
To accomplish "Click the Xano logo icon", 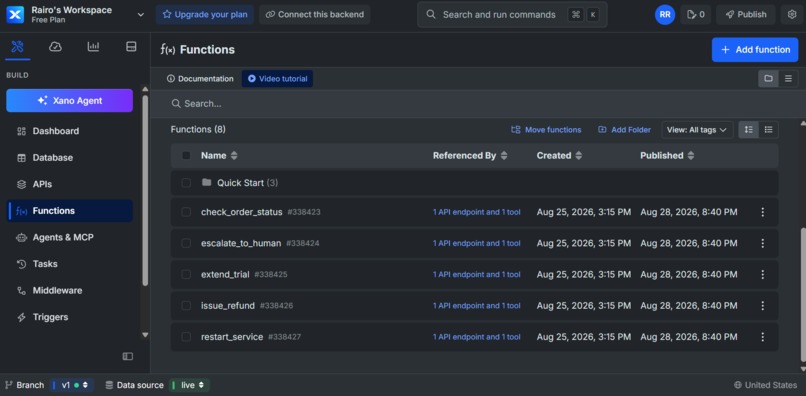I will [15, 14].
